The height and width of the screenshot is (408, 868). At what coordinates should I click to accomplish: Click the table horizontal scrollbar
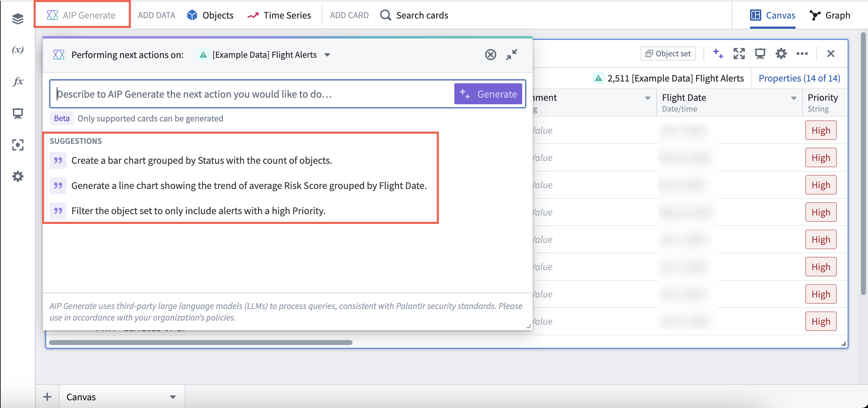pos(201,343)
